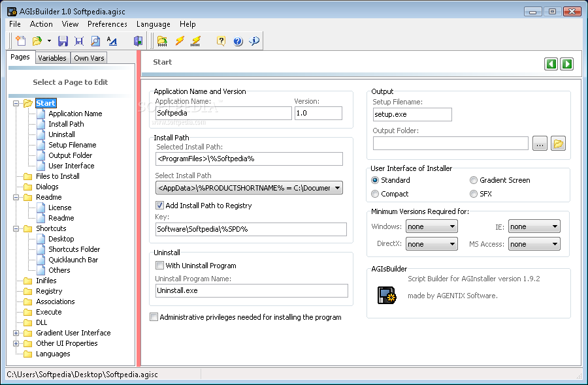Open the Select Install Path combo box
588x385 pixels.
[x=249, y=188]
